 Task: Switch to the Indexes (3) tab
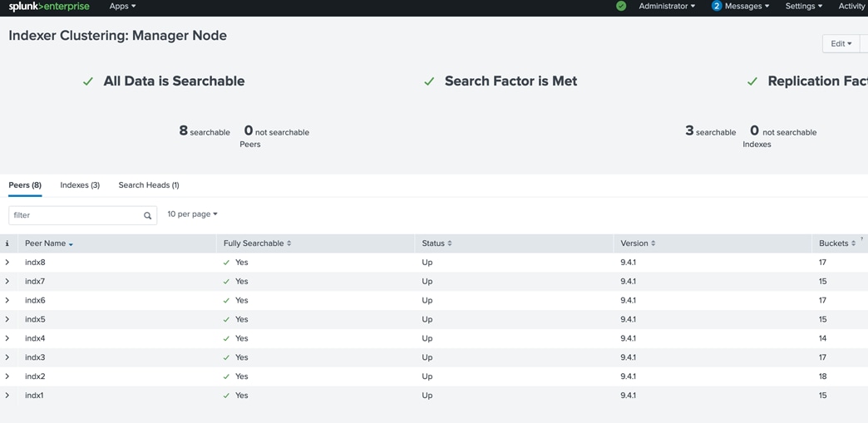click(x=80, y=185)
